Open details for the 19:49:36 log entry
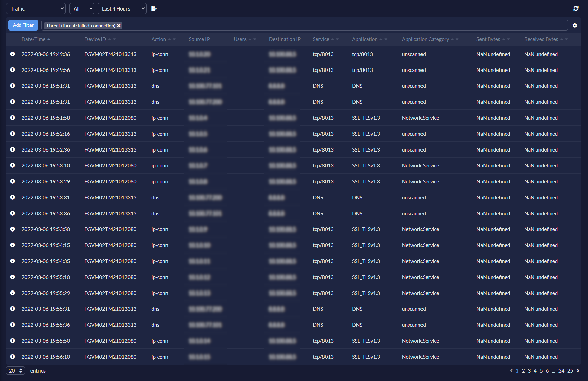 (x=13, y=54)
